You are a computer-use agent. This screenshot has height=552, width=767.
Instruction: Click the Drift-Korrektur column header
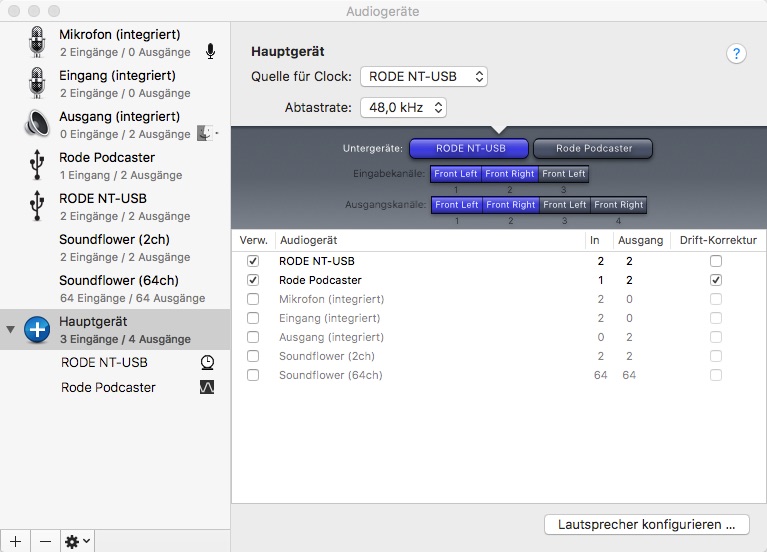(x=718, y=240)
